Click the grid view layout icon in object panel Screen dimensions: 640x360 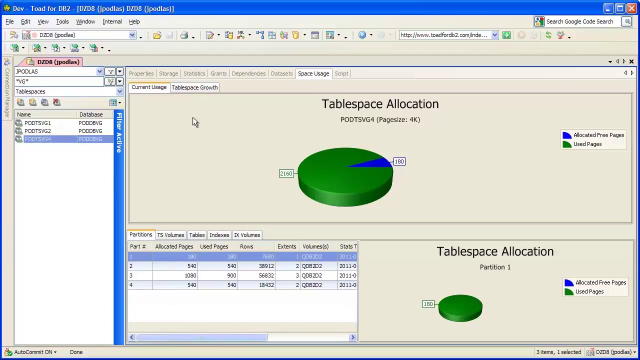click(x=113, y=102)
